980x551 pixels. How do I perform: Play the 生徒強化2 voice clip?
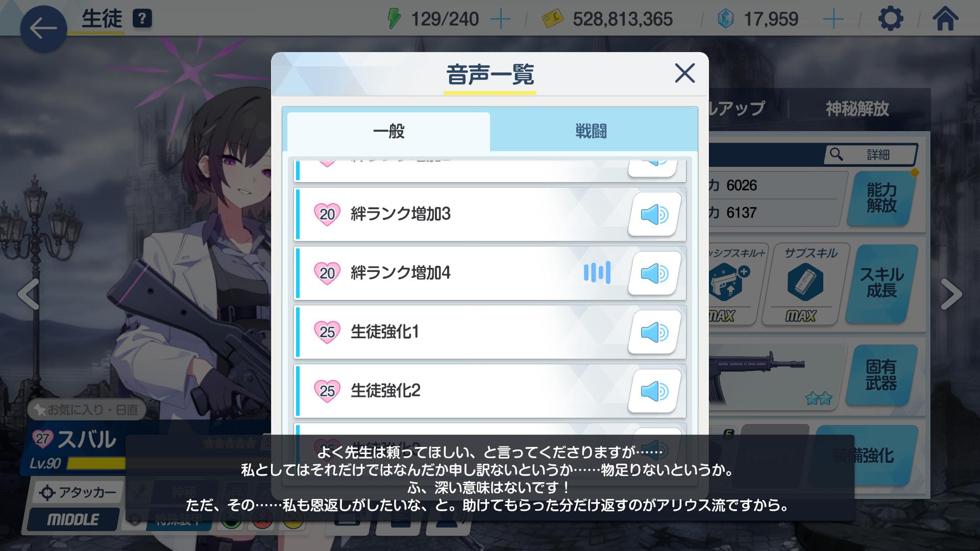654,391
